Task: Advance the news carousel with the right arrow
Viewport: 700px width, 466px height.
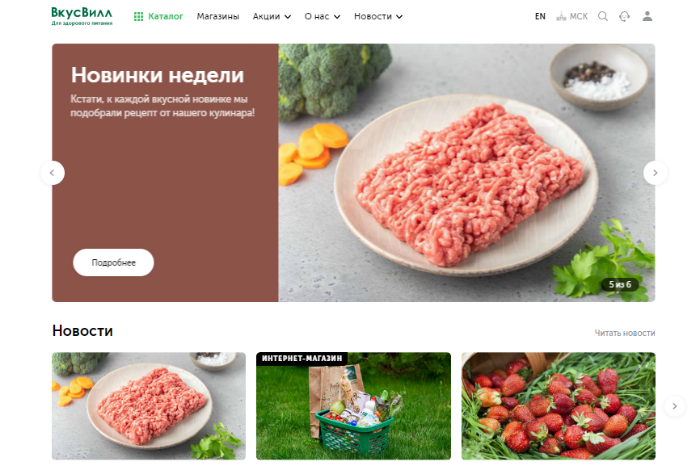Action: click(x=675, y=406)
